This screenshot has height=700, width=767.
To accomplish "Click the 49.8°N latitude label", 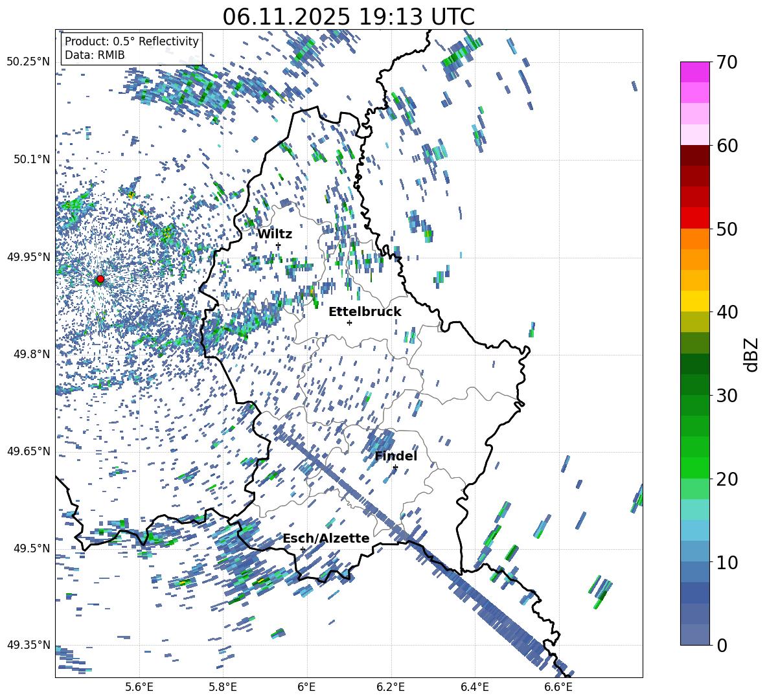I will coord(31,354).
